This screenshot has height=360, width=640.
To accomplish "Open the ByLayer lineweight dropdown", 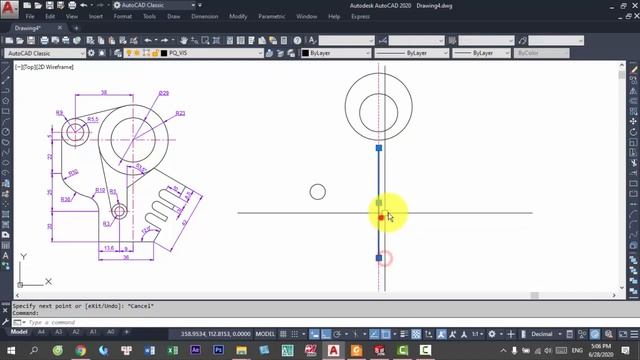I will (481, 53).
